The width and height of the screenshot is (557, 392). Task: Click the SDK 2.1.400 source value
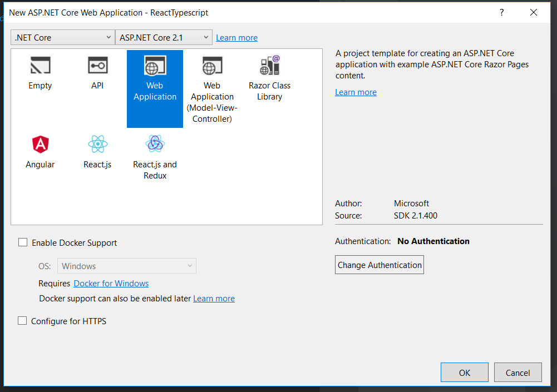416,216
